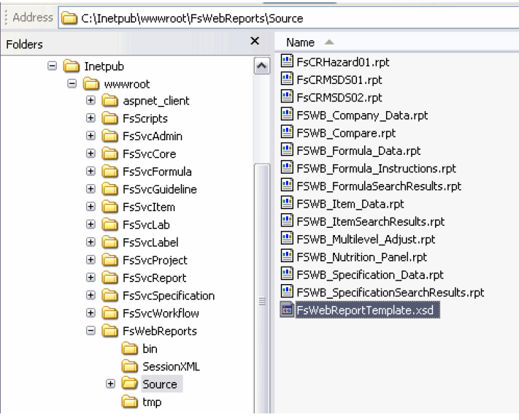Click the folder tree scroll up arrow
This screenshot has height=420, width=519.
coord(258,67)
